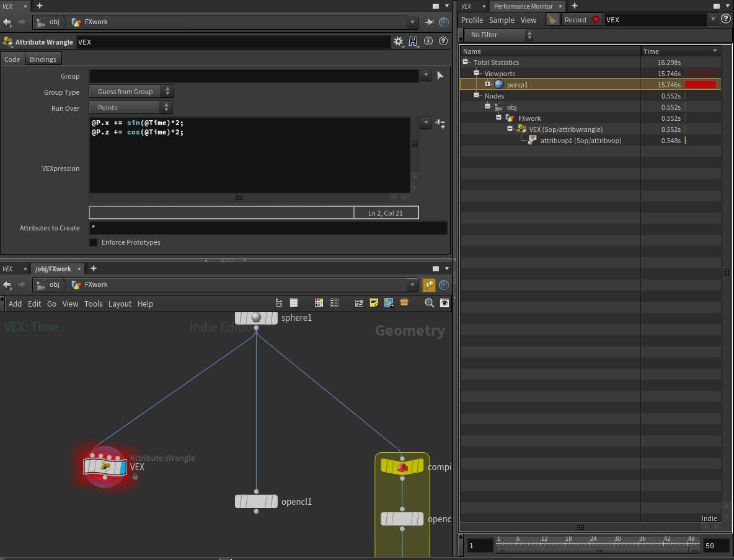This screenshot has height=560, width=734.
Task: Collapse the FXwork tree row
Action: pyautogui.click(x=498, y=118)
